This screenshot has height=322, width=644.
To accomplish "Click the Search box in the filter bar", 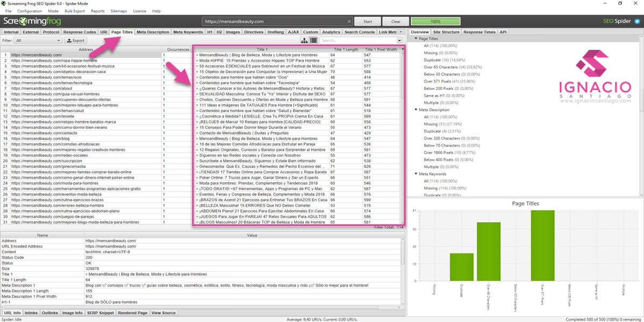I will (x=358, y=40).
